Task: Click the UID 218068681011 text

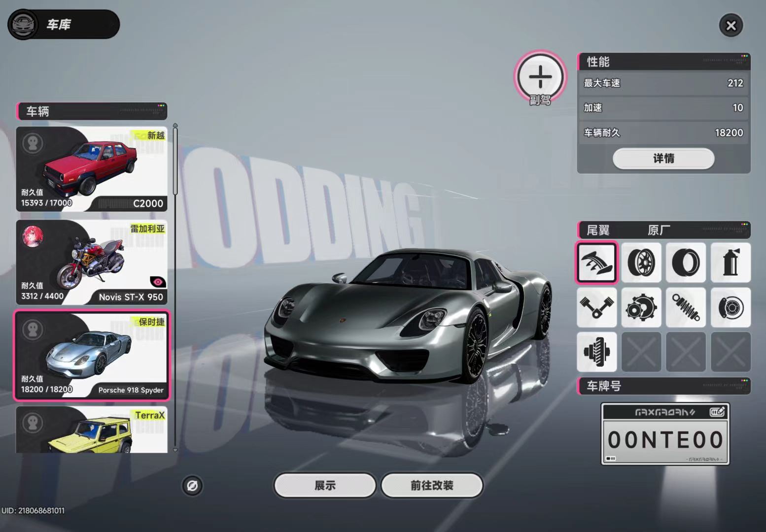Action: coord(33,511)
